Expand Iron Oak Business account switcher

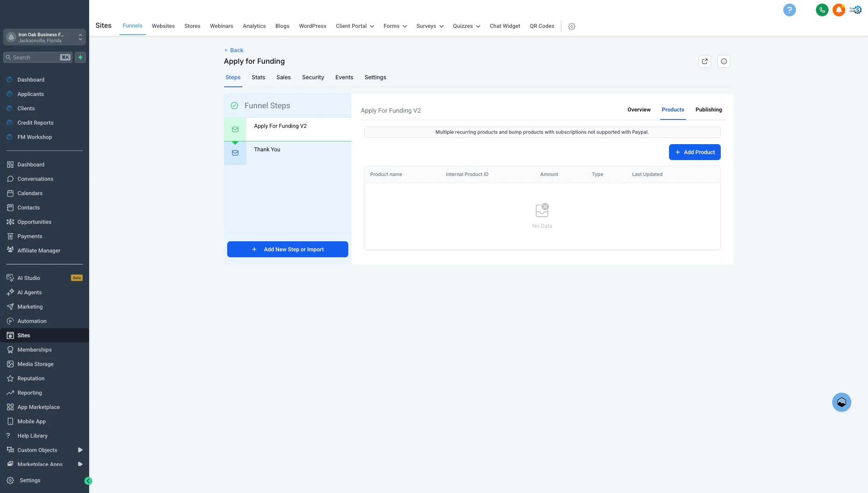(x=45, y=37)
